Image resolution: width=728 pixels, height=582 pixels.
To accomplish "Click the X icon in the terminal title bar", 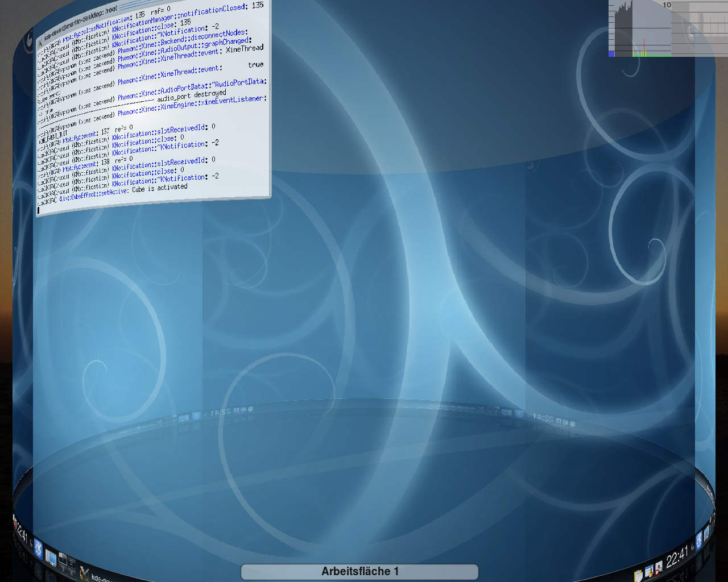I will point(40,43).
